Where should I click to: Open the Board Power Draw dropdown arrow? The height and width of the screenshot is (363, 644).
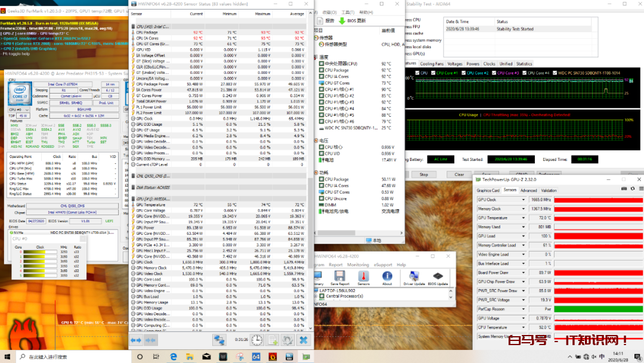(x=524, y=272)
